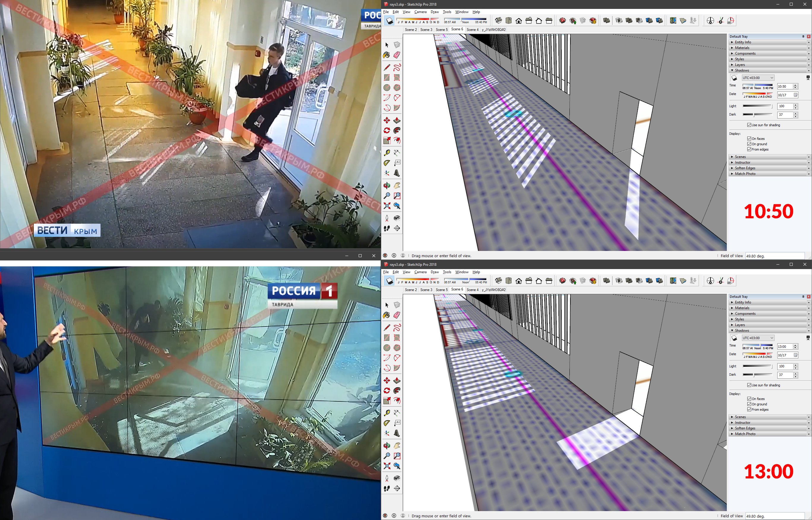This screenshot has height=520, width=812.
Task: Select the Line pencil tool in bottom window
Action: [x=387, y=328]
